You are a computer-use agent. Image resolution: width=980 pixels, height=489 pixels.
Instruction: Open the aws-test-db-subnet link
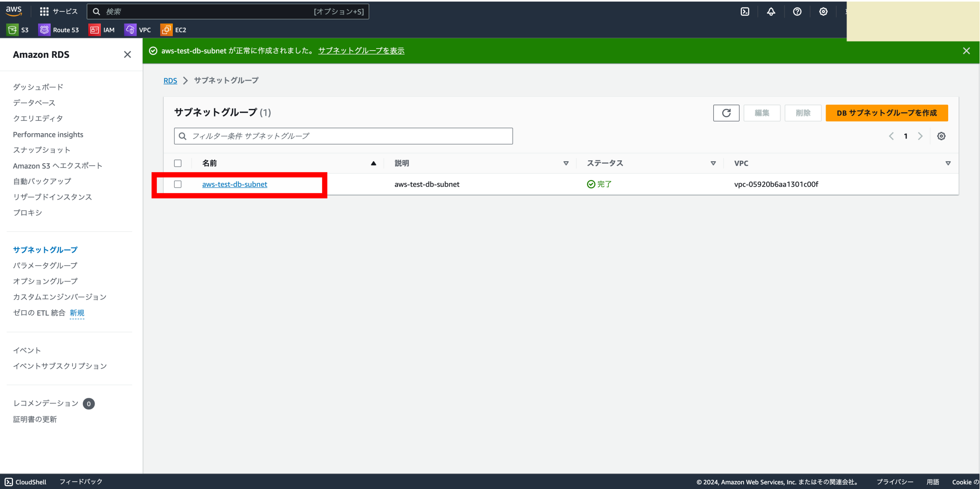click(234, 184)
